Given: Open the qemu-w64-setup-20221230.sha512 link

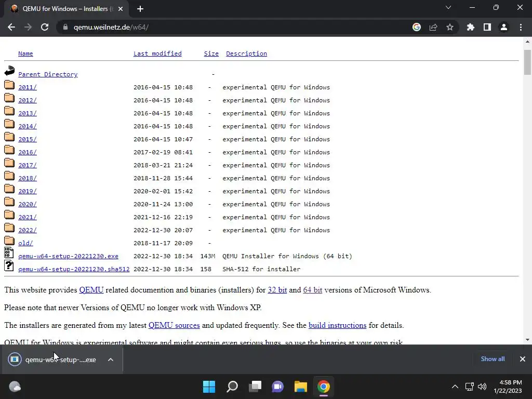Looking at the screenshot, I should (74, 269).
